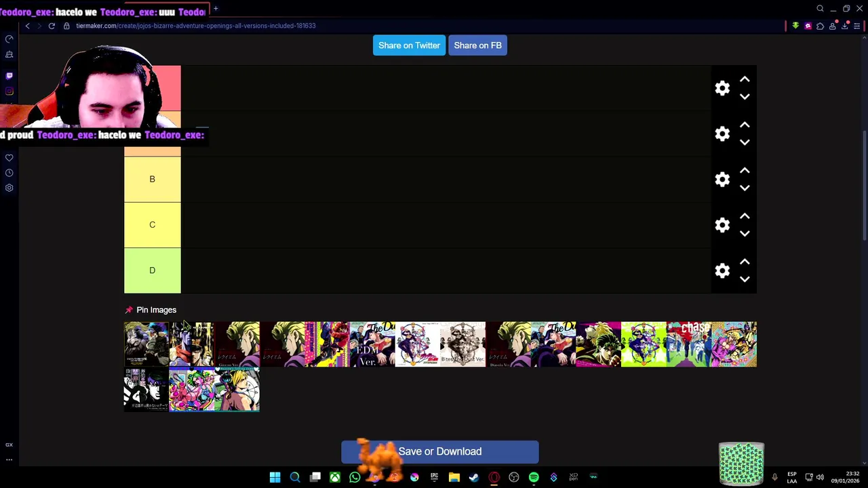Open OBS Studio from the taskbar
868x488 pixels.
[514, 477]
